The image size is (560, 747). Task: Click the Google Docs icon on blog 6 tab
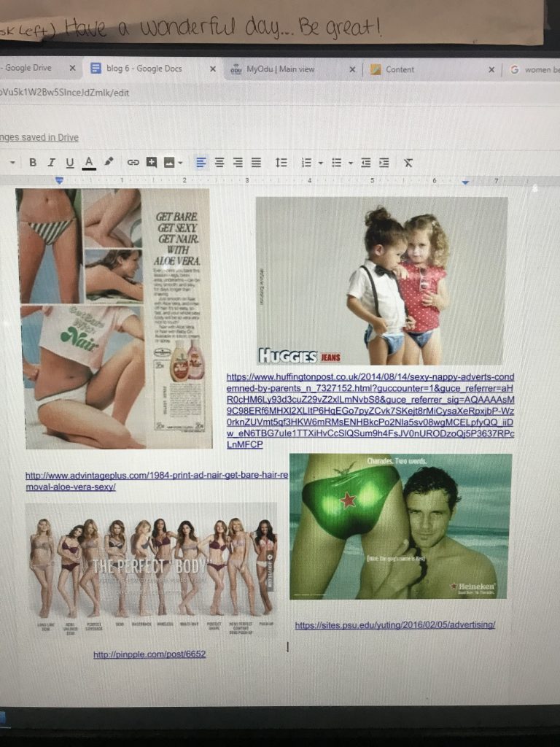[x=96, y=68]
